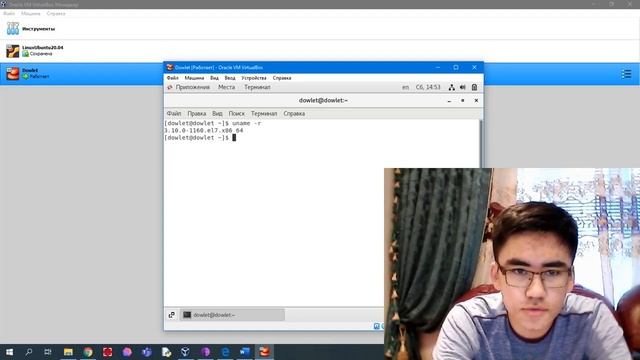Viewport: 640px width, 360px height.
Task: Click the terminal's vertical scrollbar
Action: coord(481,143)
